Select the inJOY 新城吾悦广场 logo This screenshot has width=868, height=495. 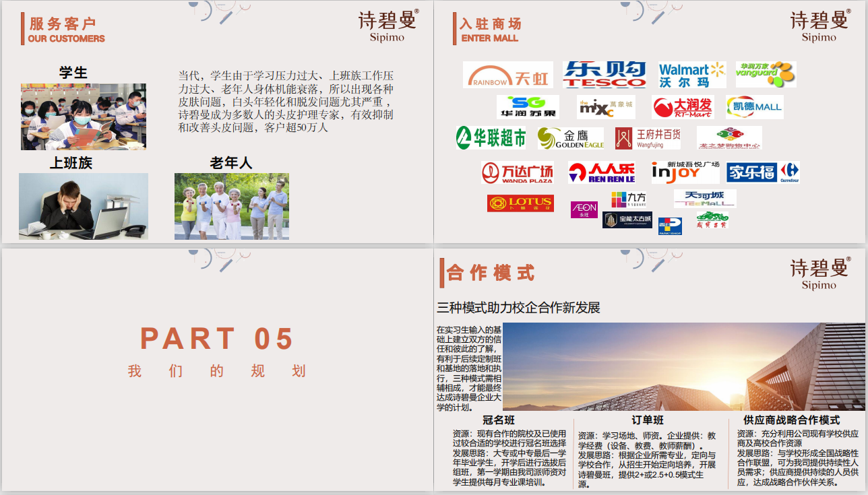click(685, 172)
